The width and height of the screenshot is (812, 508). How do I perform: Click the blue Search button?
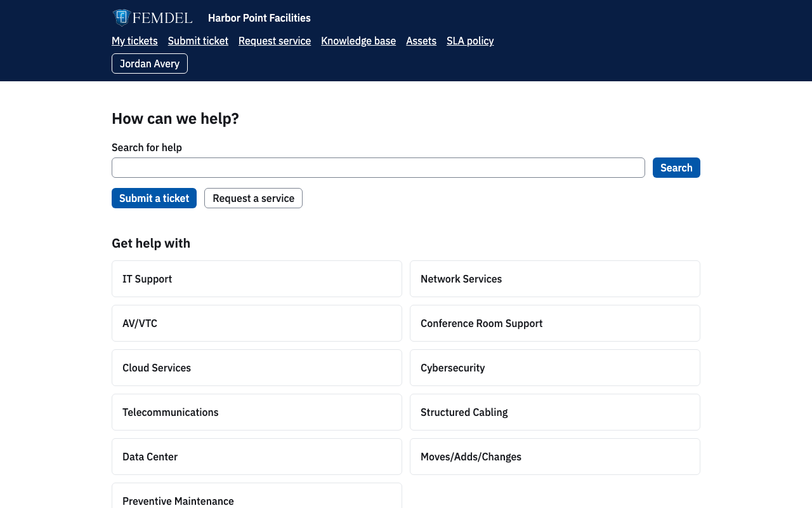676,168
